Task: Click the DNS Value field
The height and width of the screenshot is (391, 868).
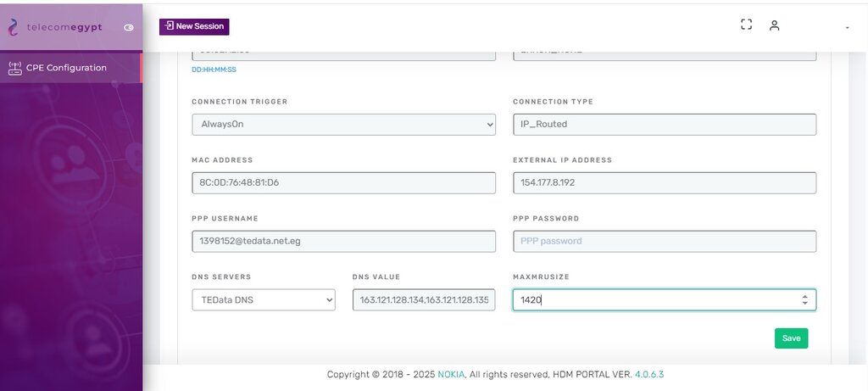Action: tap(424, 300)
